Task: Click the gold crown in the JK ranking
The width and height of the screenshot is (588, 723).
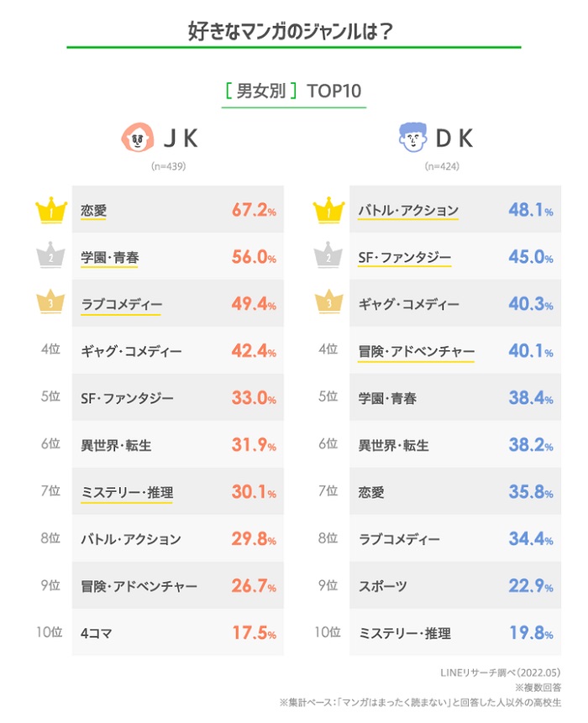Action: [x=50, y=210]
